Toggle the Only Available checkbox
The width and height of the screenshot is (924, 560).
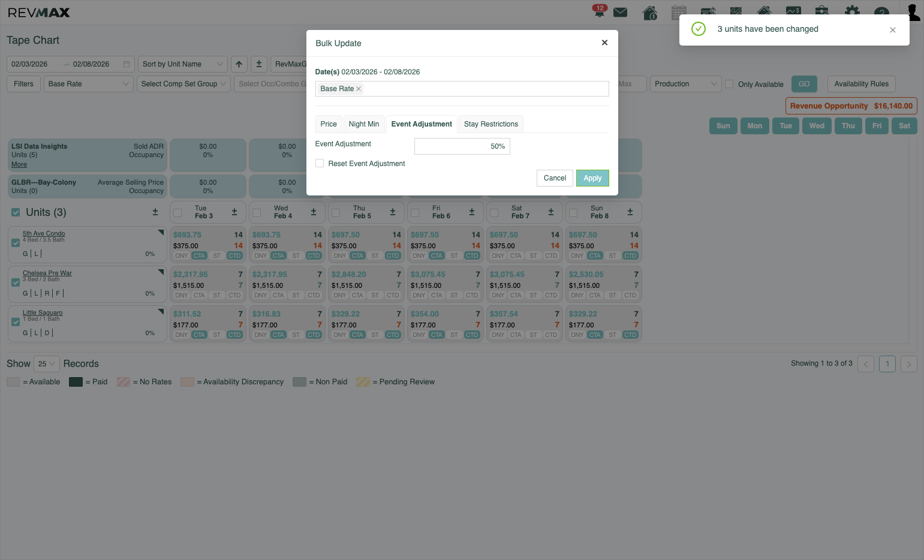730,84
